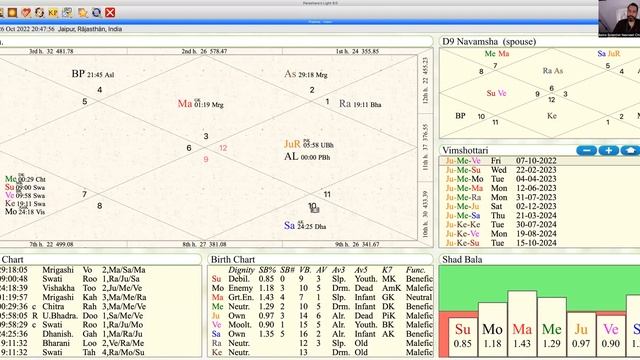This screenshot has width=640, height=360.
Task: Click JuR 05:58 UBh in main chart
Action: 309,144
